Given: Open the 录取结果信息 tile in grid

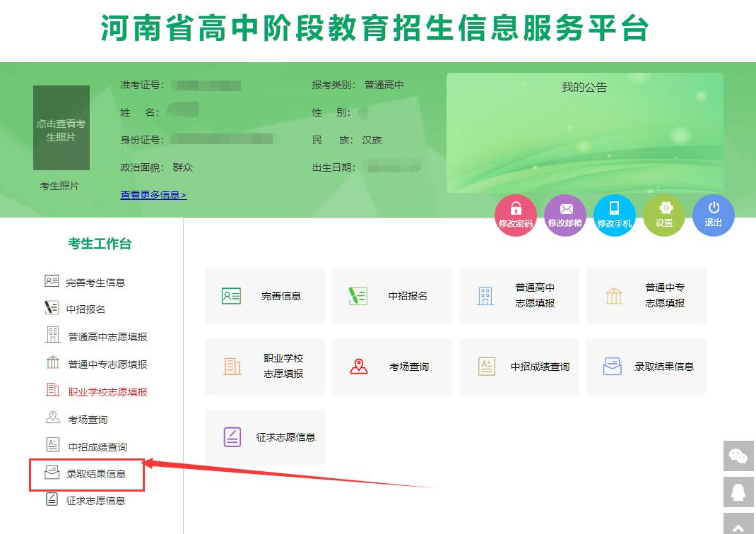Looking at the screenshot, I should coord(646,367).
